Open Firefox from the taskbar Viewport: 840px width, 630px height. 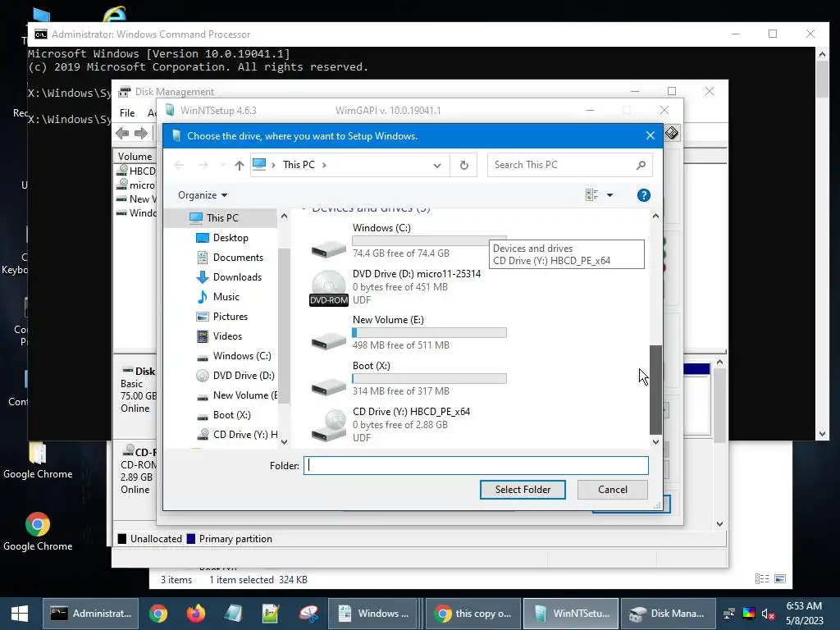(195, 614)
